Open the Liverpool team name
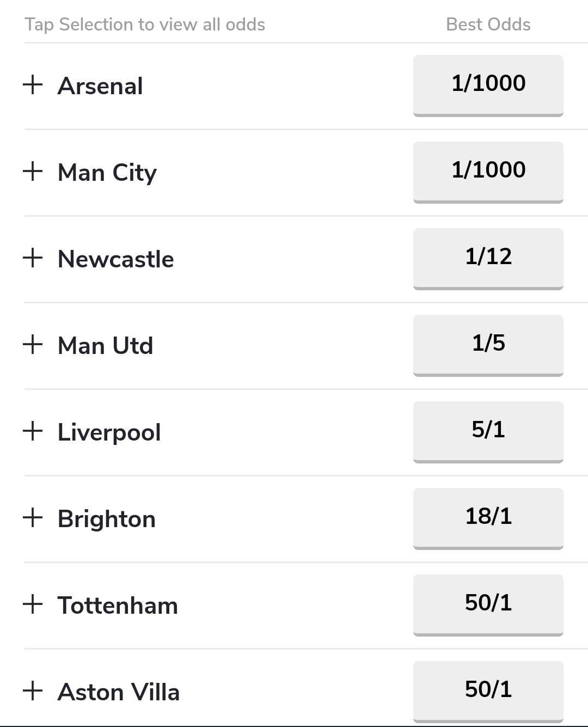This screenshot has height=727, width=588. click(x=109, y=432)
